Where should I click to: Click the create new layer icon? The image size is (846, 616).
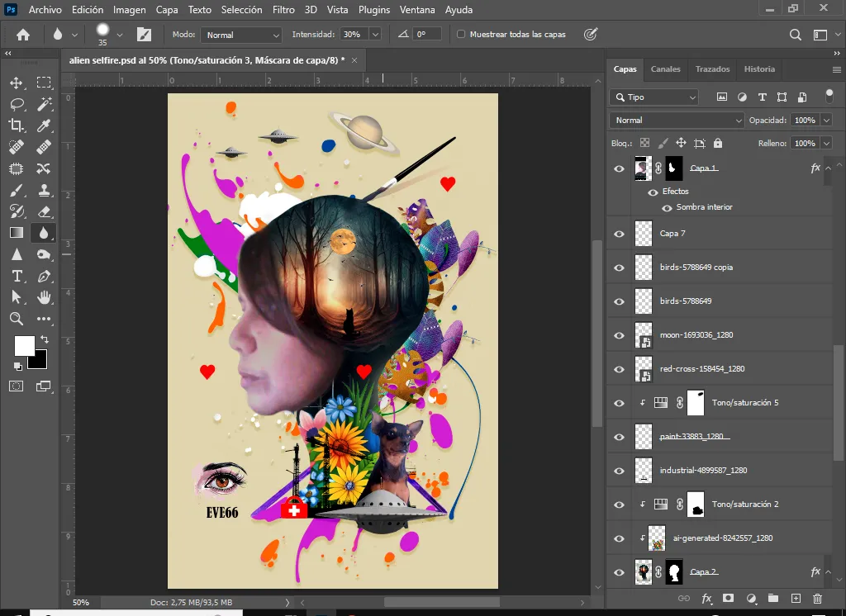tap(796, 598)
